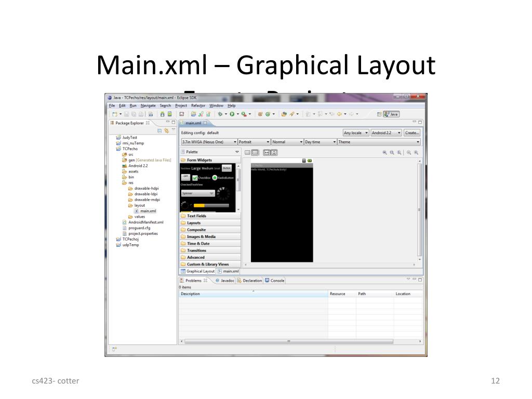This screenshot has width=532, height=399.
Task: Open the Theme dropdown
Action: click(379, 142)
